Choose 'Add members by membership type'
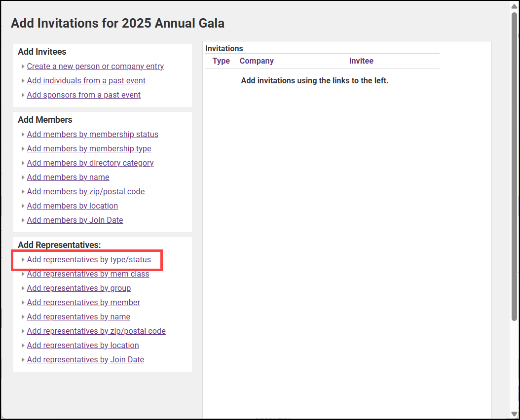The image size is (520, 420). (x=89, y=148)
